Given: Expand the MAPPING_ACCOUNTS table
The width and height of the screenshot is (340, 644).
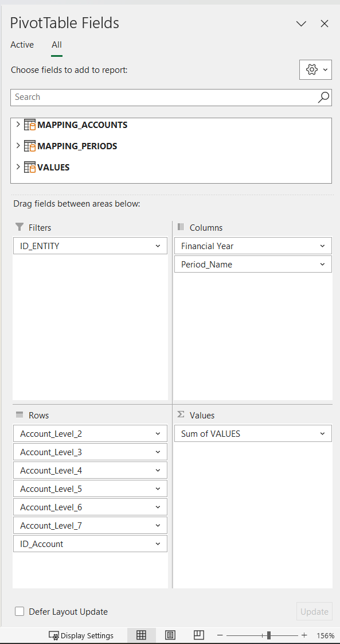Looking at the screenshot, I should 18,124.
